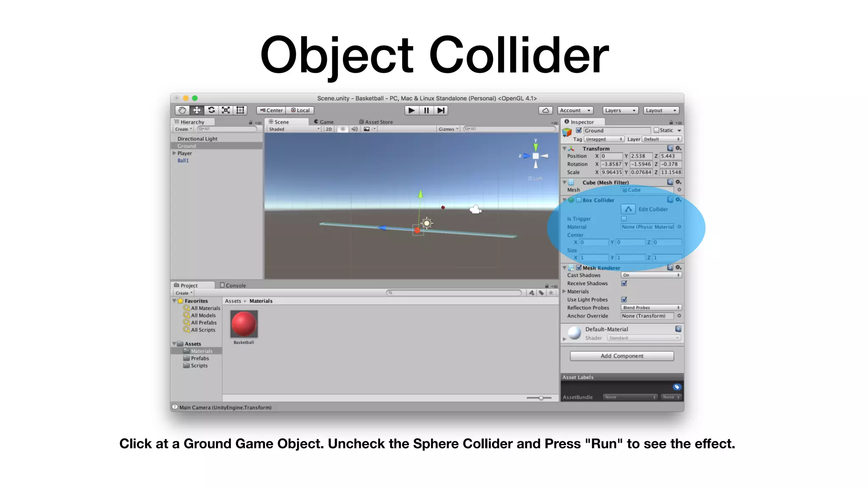Open the Layers dropdown
The image size is (868, 488).
click(x=620, y=110)
